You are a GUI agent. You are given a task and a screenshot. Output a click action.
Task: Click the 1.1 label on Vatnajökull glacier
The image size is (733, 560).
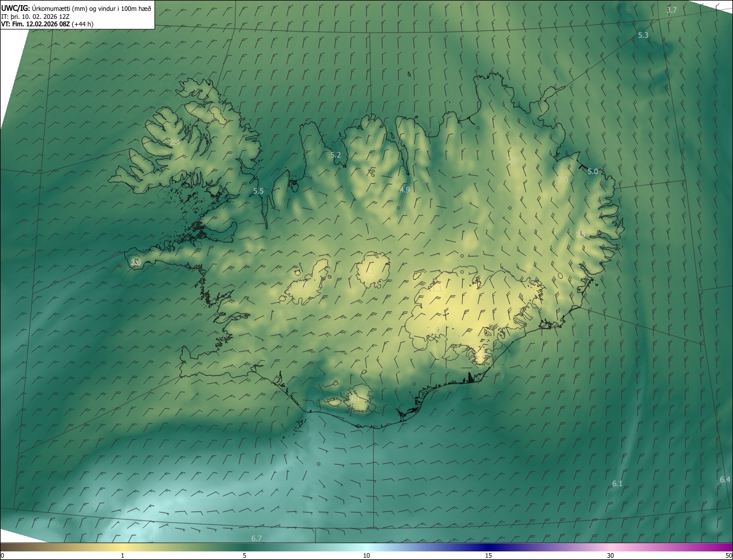pyautogui.click(x=436, y=289)
